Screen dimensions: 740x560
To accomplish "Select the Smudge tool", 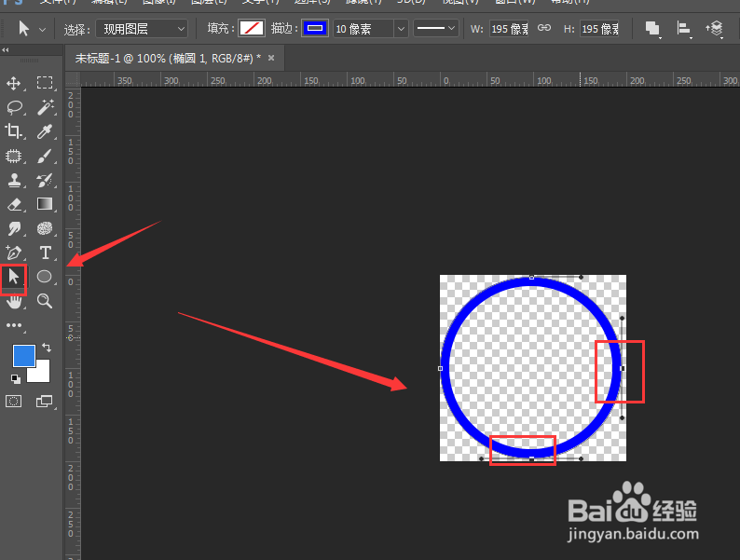I will [14, 229].
